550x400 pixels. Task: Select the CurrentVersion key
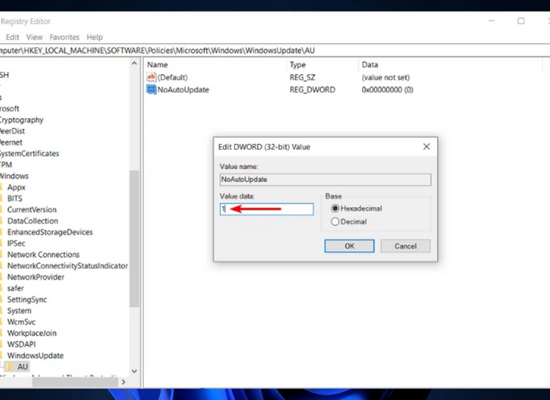tap(32, 210)
